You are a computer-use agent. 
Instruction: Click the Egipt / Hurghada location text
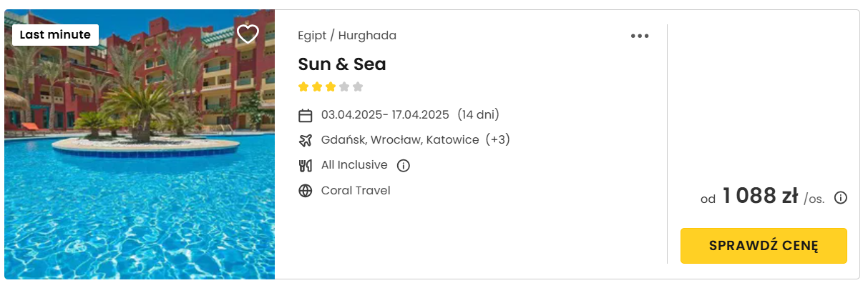(347, 36)
